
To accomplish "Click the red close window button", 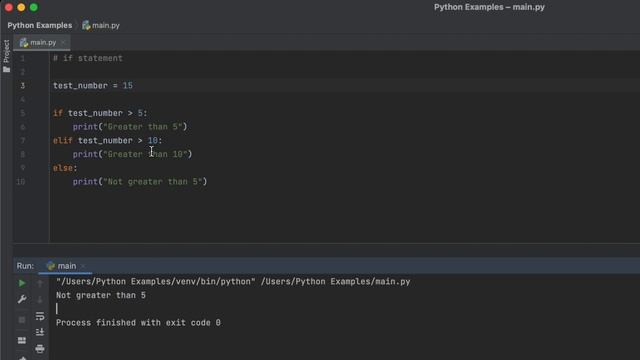I will tap(9, 7).
